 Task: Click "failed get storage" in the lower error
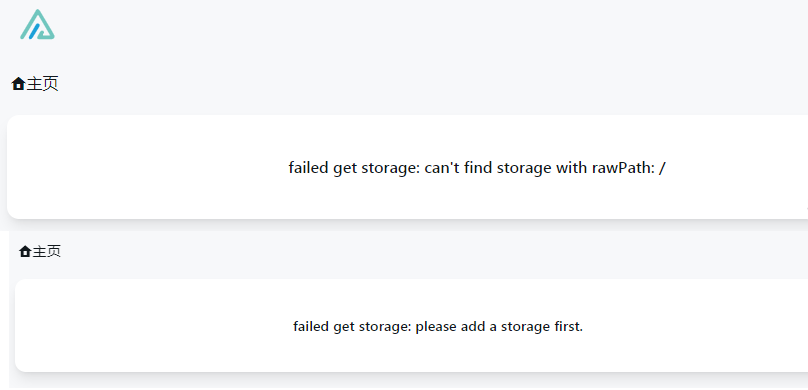352,327
